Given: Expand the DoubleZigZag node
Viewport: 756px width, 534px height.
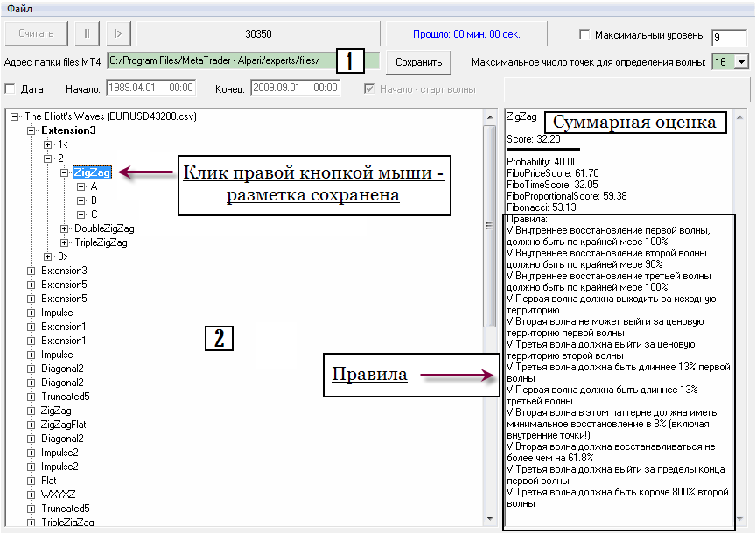Looking at the screenshot, I should [64, 228].
